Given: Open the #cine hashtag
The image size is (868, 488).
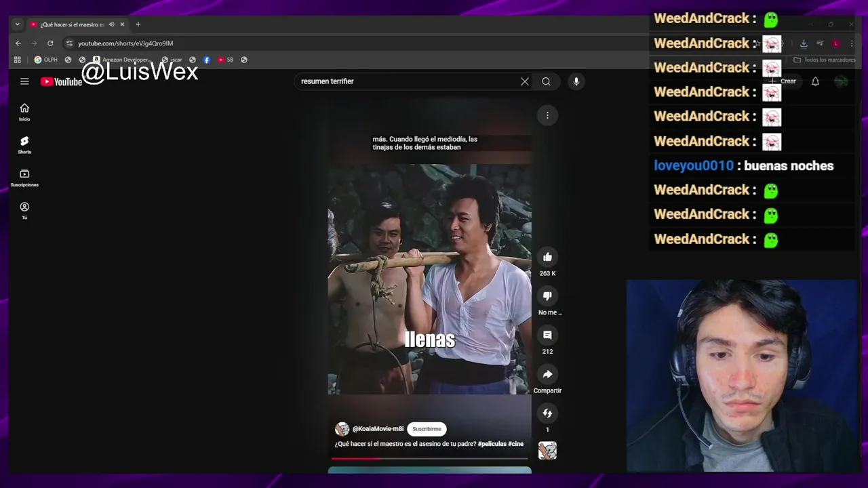Looking at the screenshot, I should [x=515, y=444].
